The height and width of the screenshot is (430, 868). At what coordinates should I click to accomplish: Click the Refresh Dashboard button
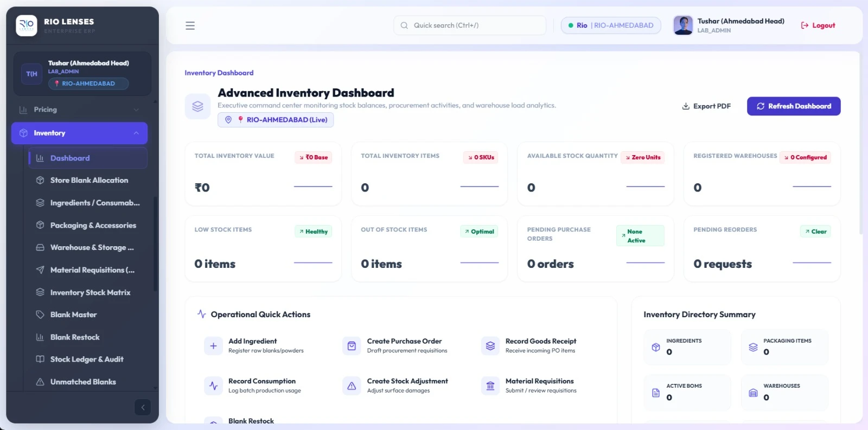tap(794, 106)
